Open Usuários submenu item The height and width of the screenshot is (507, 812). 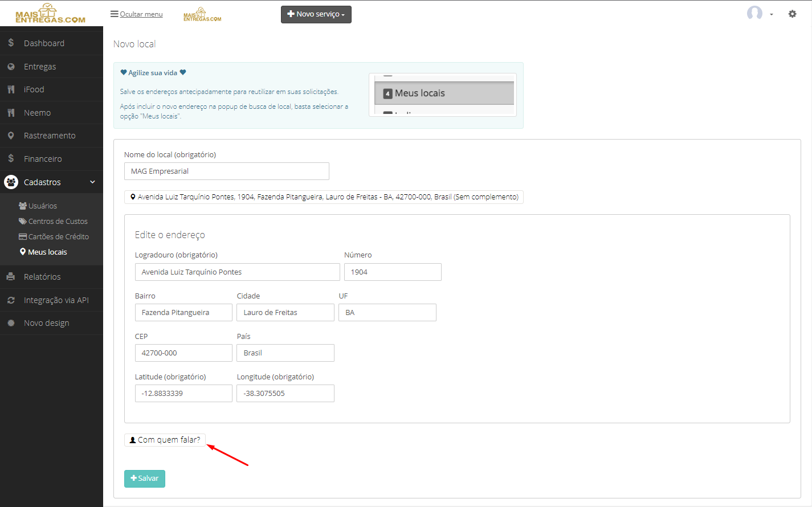point(38,206)
